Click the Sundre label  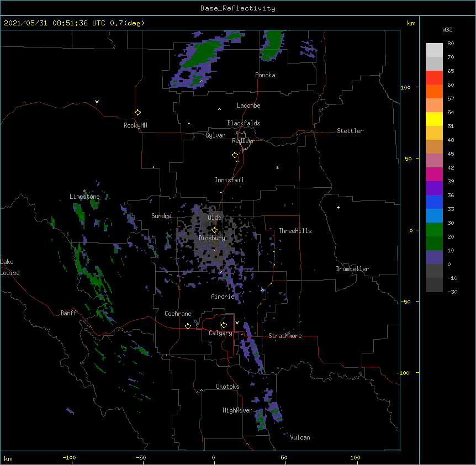click(161, 216)
